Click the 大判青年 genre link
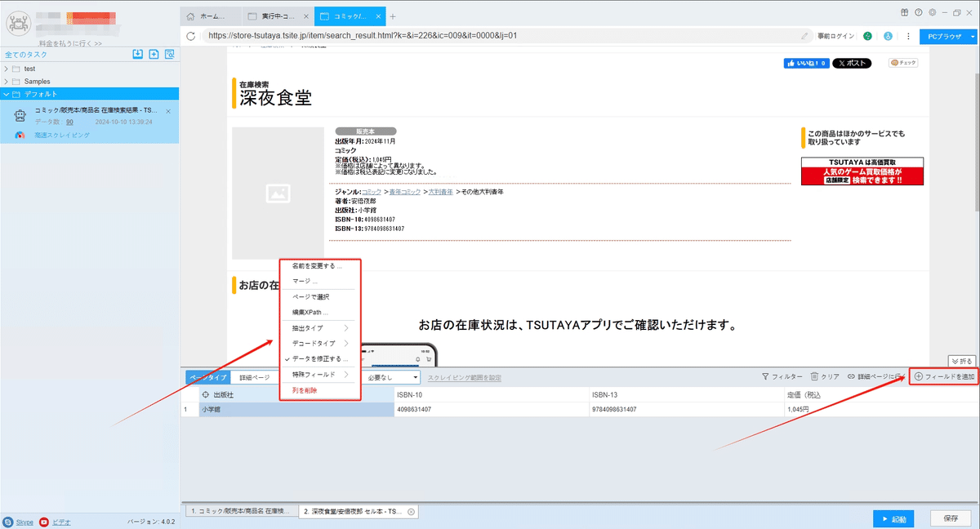The height and width of the screenshot is (529, 980). pyautogui.click(x=442, y=191)
